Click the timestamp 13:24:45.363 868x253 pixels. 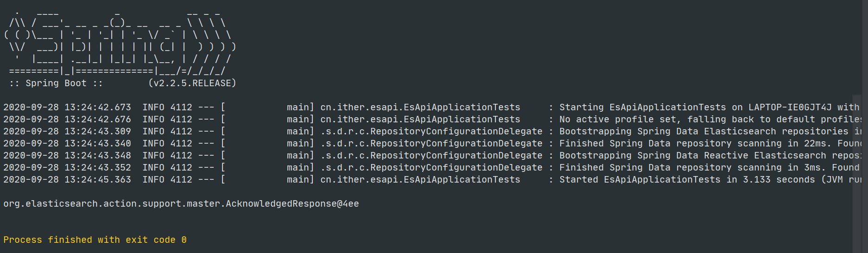pos(97,180)
